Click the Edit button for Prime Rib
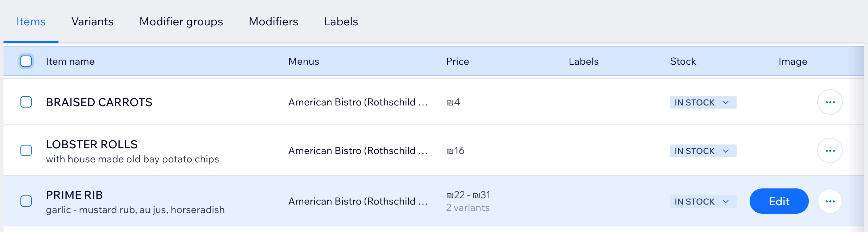This screenshot has width=868, height=232. coord(779,201)
